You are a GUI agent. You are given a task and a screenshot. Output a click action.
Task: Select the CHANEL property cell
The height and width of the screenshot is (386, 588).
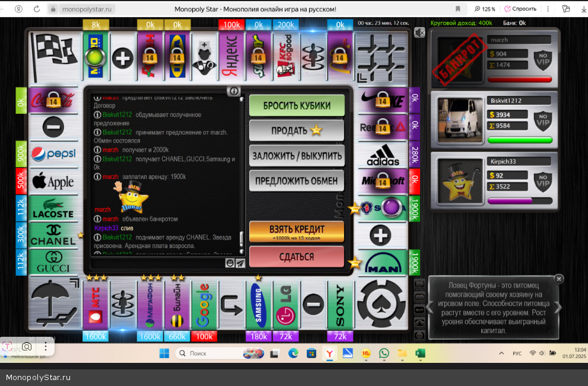53,235
